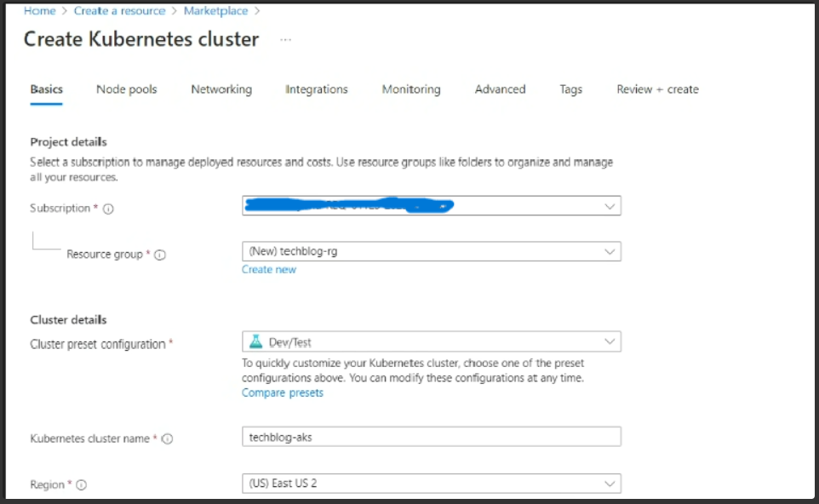This screenshot has height=504, width=819.
Task: Expand the Cluster preset configuration dropdown
Action: point(432,341)
